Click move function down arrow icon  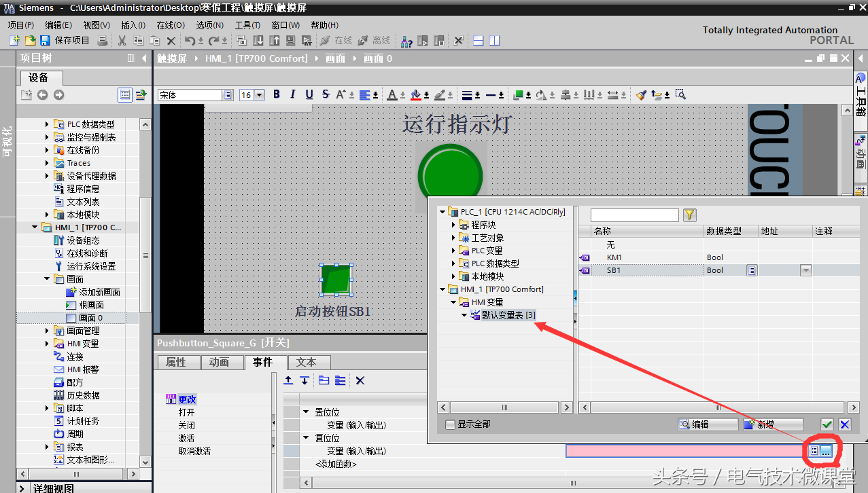(x=305, y=380)
